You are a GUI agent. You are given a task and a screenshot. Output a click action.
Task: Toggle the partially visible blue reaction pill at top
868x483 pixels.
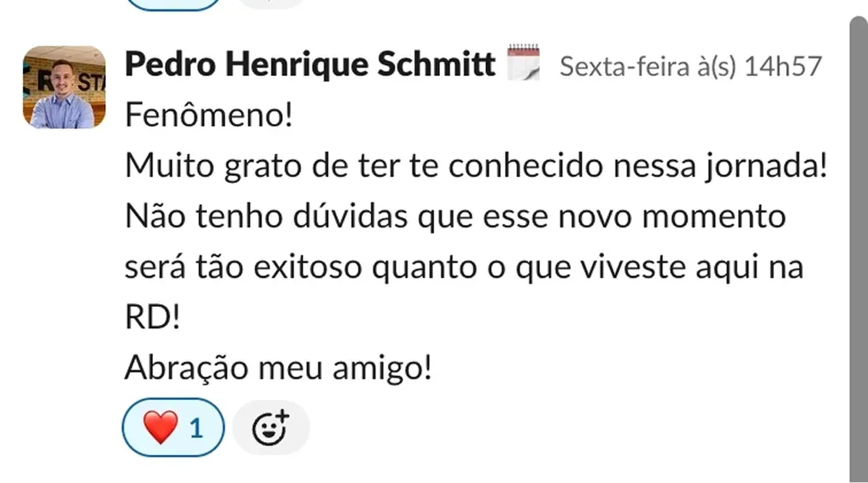[x=173, y=3]
